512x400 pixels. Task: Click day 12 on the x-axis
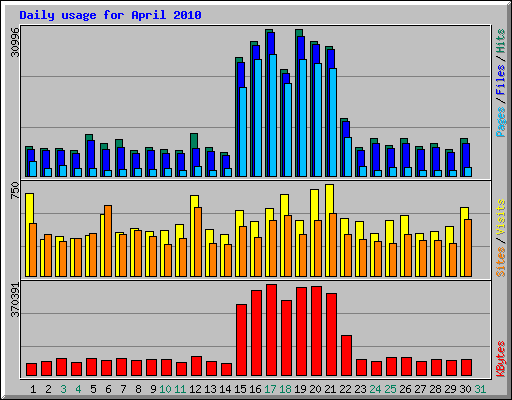coord(195,389)
